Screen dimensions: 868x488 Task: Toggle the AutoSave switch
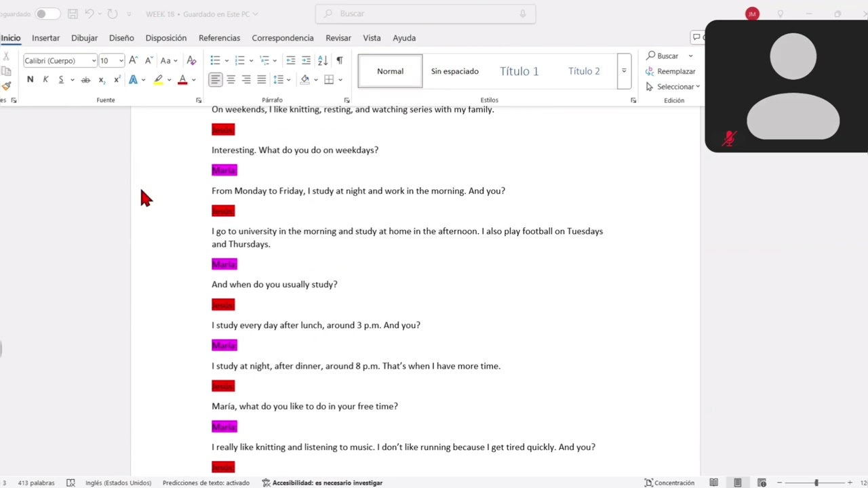[47, 14]
